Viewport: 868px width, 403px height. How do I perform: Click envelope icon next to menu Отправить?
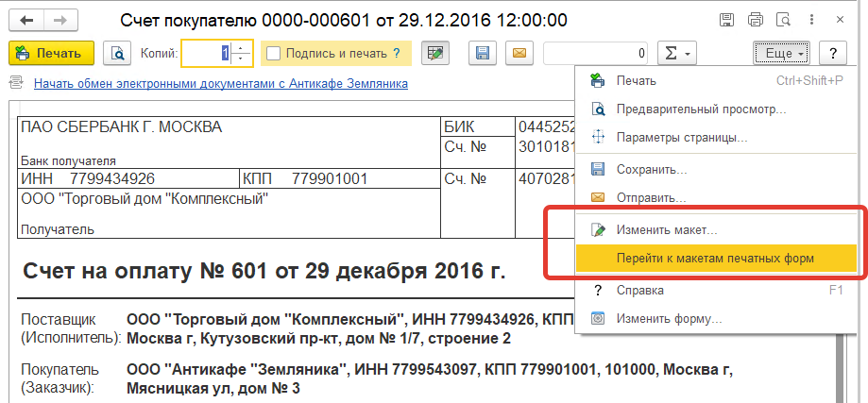(599, 197)
